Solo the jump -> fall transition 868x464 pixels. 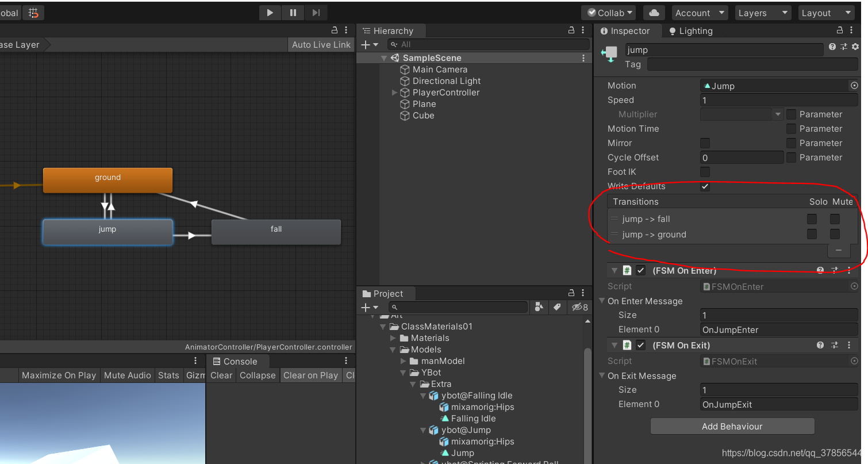pyautogui.click(x=812, y=219)
